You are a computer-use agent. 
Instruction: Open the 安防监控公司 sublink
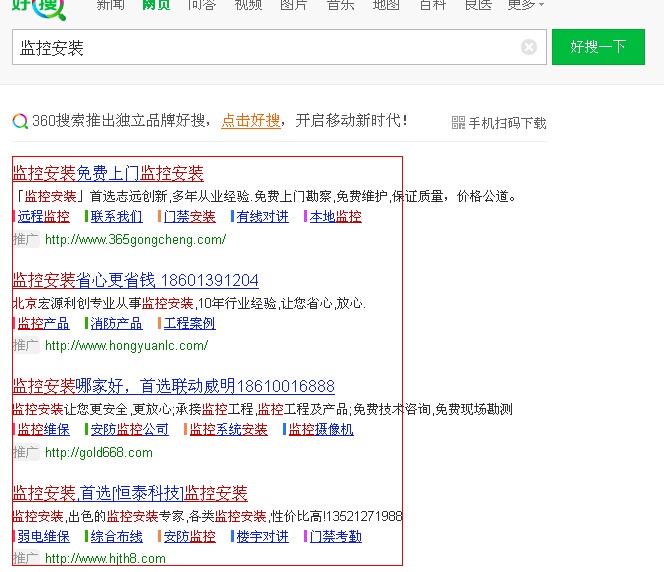tap(130, 430)
